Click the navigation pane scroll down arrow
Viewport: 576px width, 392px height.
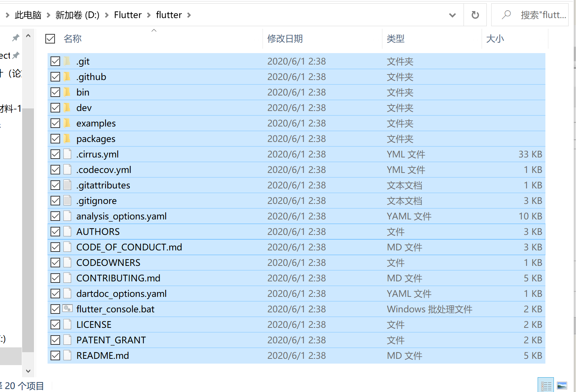point(28,371)
